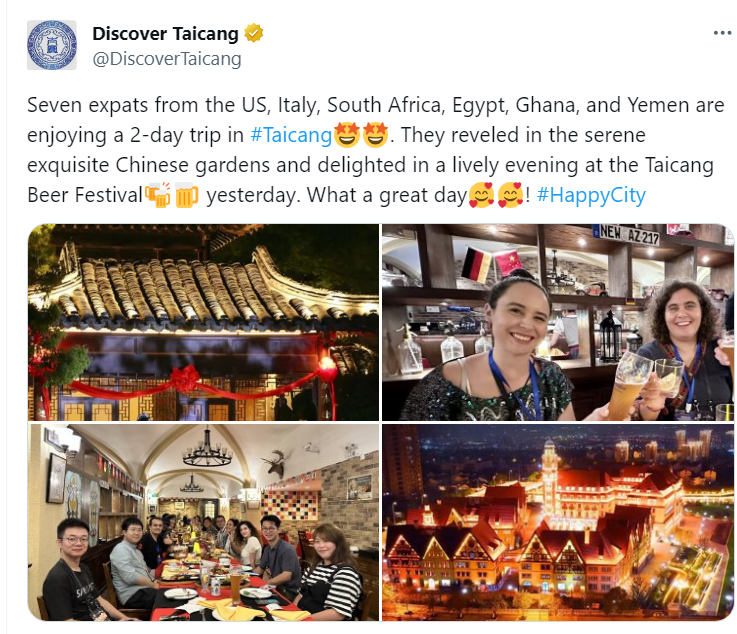Click the NEW AZ-217 license plate in photo
Viewport: 737px width, 634px height.
click(x=629, y=234)
